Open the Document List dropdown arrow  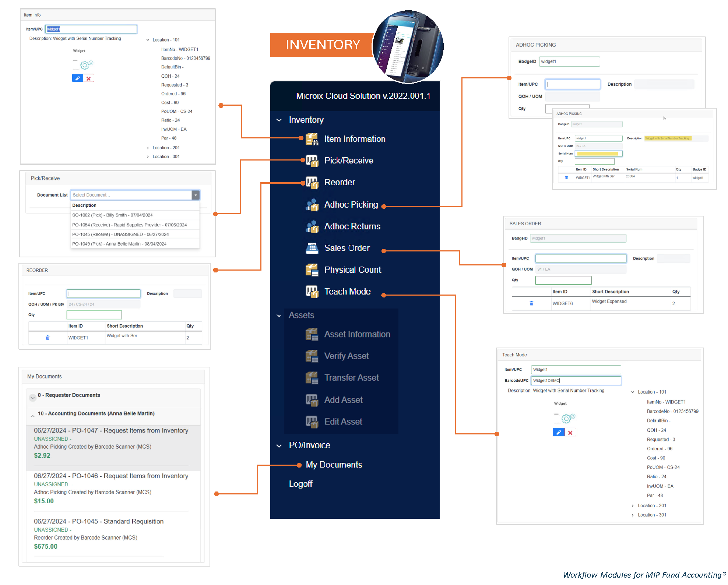[x=196, y=195]
